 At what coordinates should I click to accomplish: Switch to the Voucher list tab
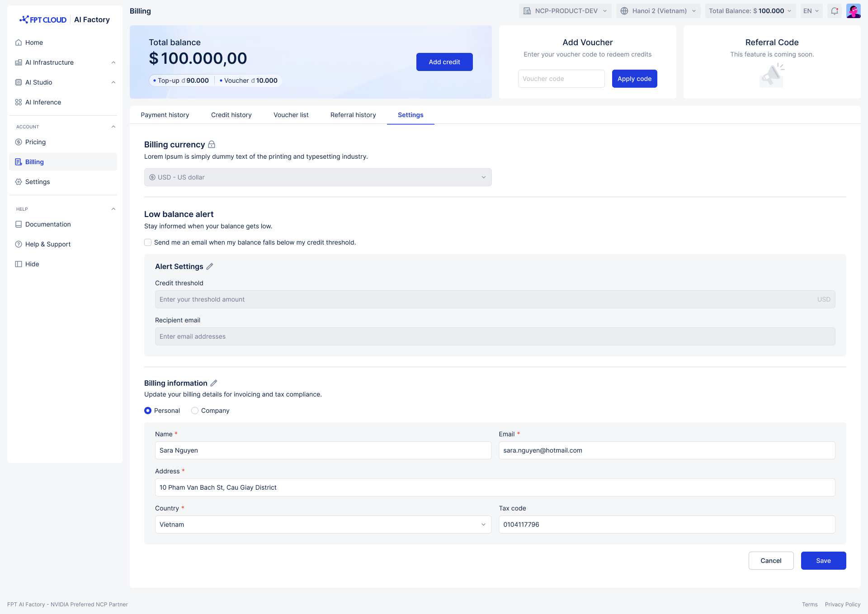coord(291,115)
